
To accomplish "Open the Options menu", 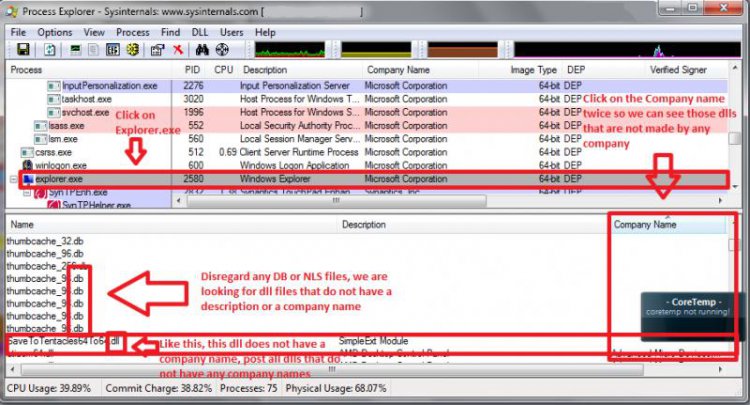I will point(55,32).
